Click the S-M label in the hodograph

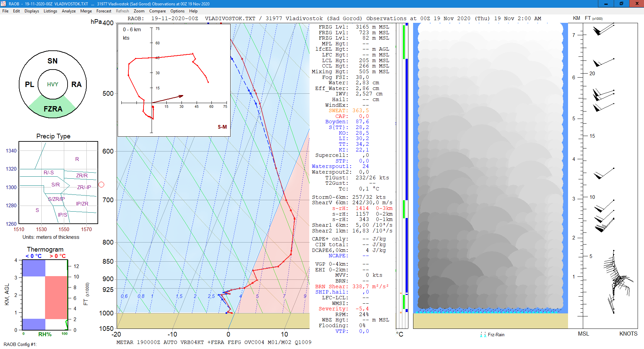pyautogui.click(x=222, y=127)
